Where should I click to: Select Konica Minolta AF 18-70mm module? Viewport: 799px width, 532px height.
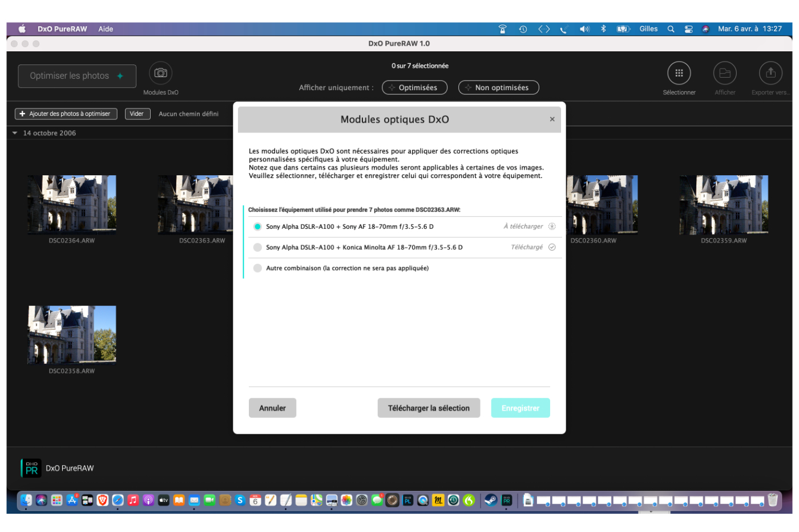(257, 247)
